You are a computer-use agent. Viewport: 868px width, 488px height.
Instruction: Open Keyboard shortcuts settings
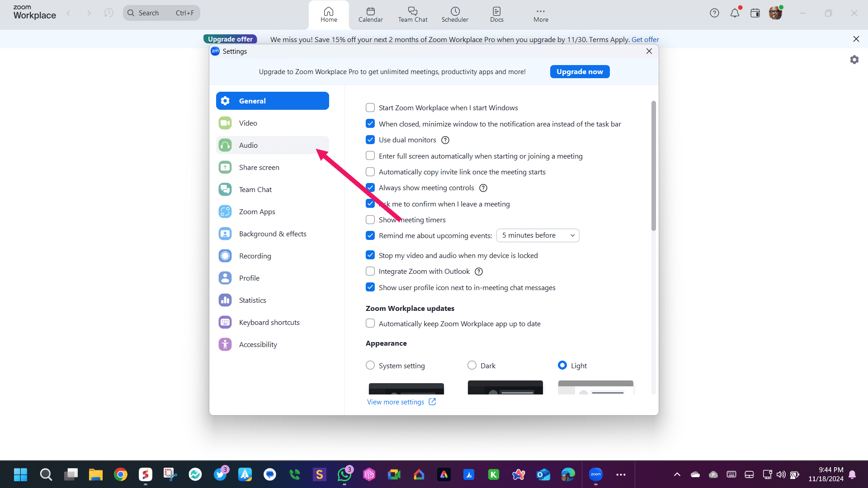click(272, 322)
